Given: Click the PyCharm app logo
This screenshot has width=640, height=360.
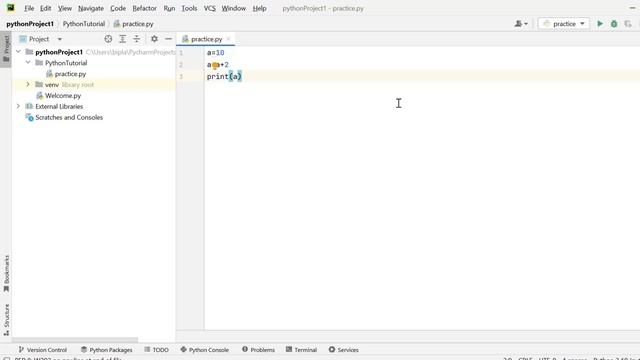Looking at the screenshot, I should tap(10, 8).
